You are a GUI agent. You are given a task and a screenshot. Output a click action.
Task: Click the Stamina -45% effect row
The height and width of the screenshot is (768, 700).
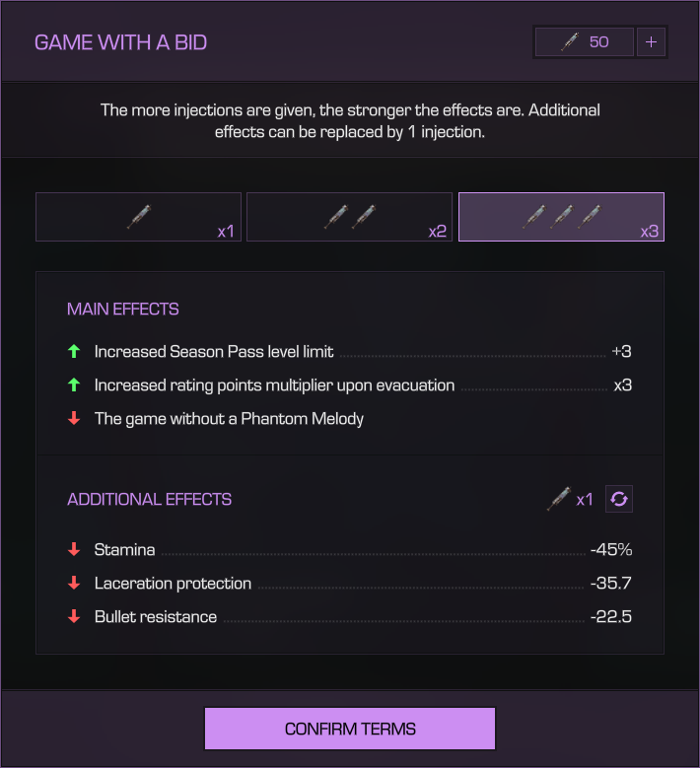pyautogui.click(x=349, y=550)
